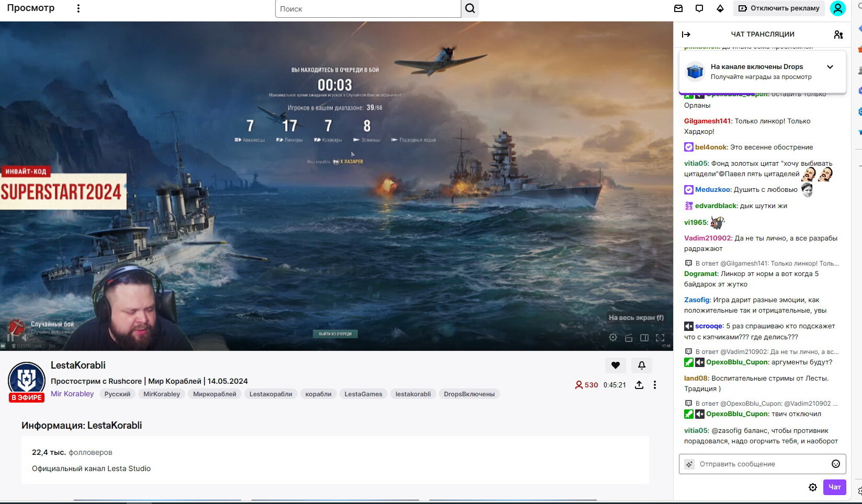Click username vi1965 in chat
This screenshot has height=504, width=862.
tap(695, 222)
